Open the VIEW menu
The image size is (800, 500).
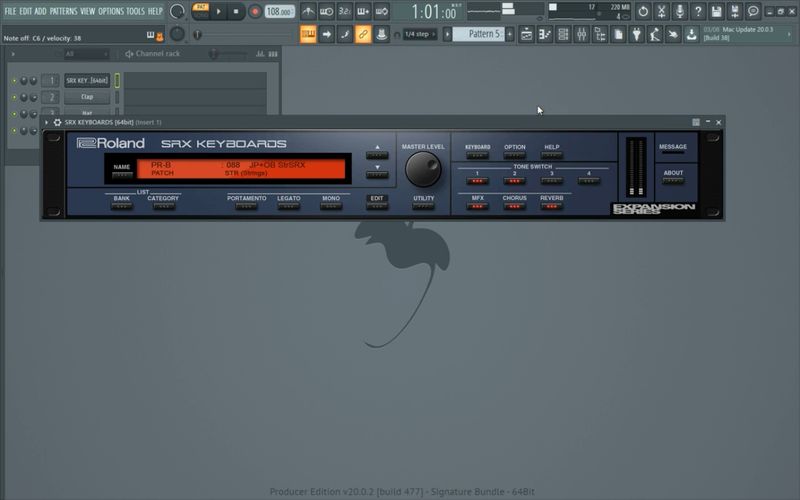pyautogui.click(x=87, y=11)
